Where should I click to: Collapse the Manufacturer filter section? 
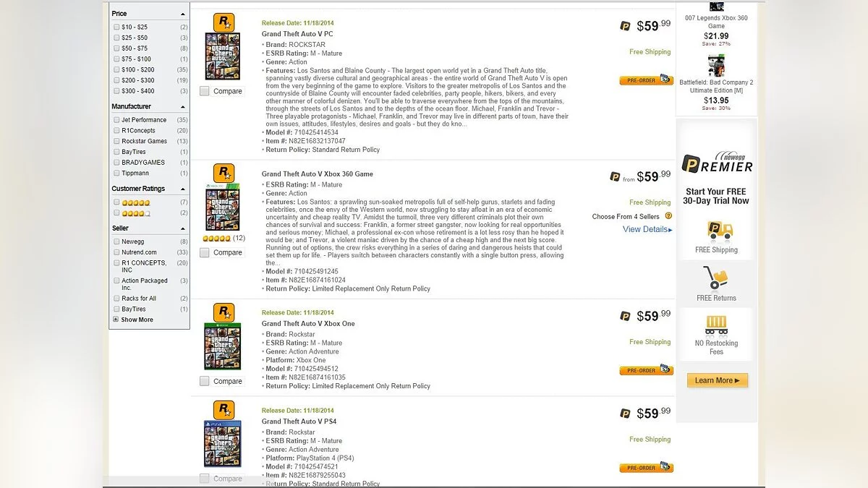click(x=182, y=107)
